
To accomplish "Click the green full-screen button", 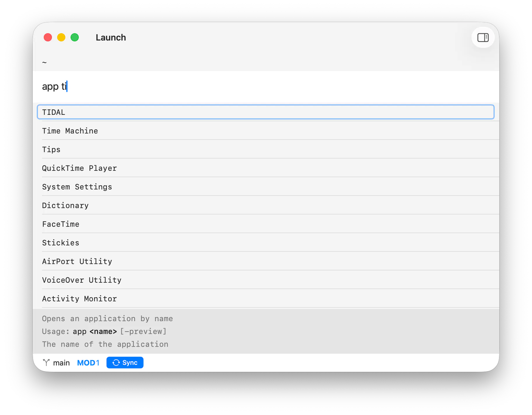I will pos(75,38).
